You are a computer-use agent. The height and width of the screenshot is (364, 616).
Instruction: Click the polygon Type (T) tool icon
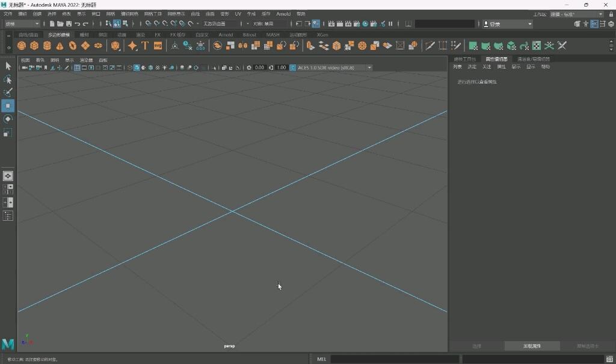coord(145,46)
